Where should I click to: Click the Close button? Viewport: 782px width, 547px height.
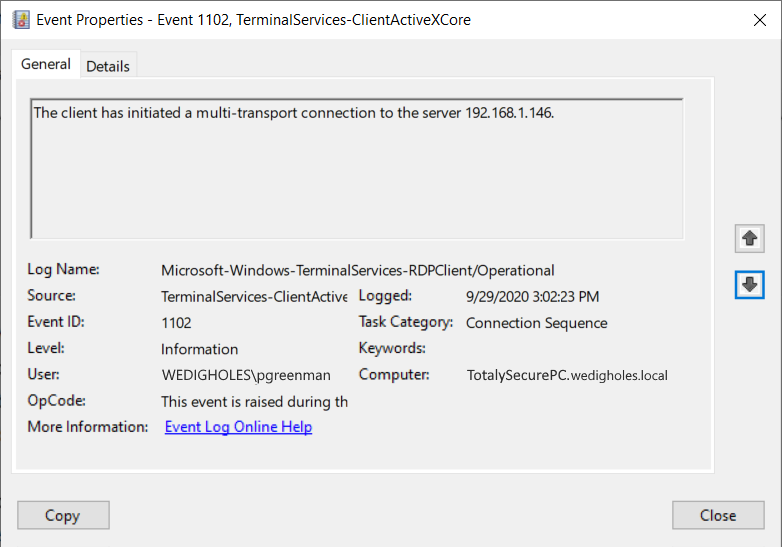718,515
